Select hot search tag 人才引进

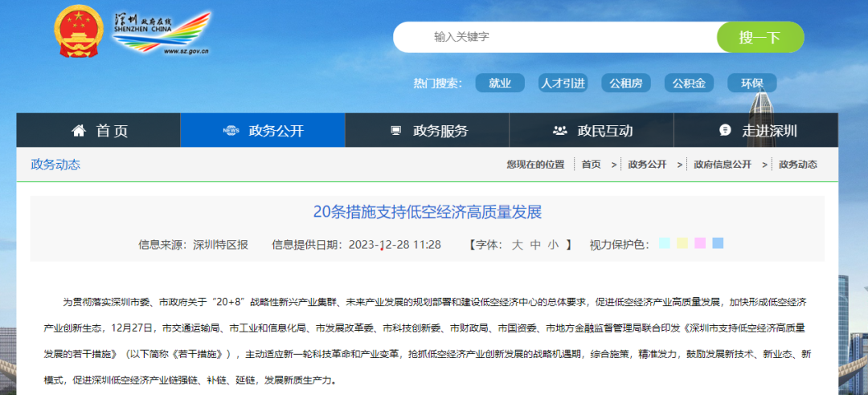tap(563, 83)
